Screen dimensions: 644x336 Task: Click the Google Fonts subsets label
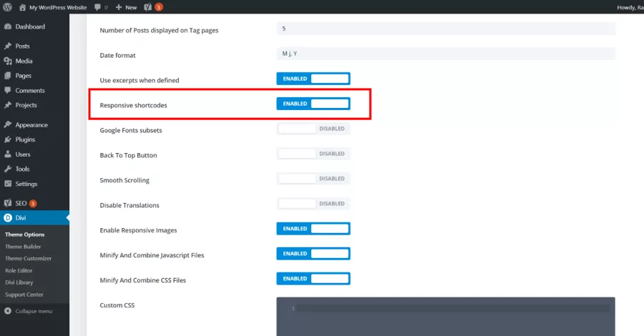click(131, 130)
